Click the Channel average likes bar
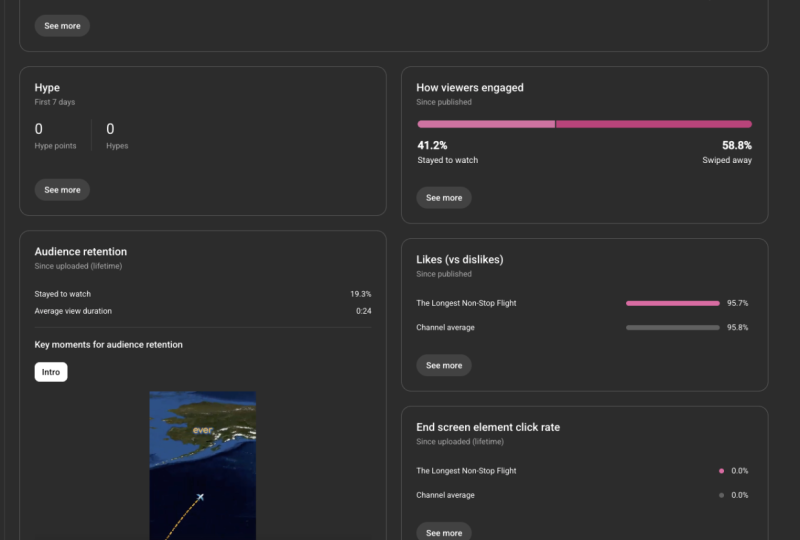Screen dimensions: 800x540 (672, 328)
